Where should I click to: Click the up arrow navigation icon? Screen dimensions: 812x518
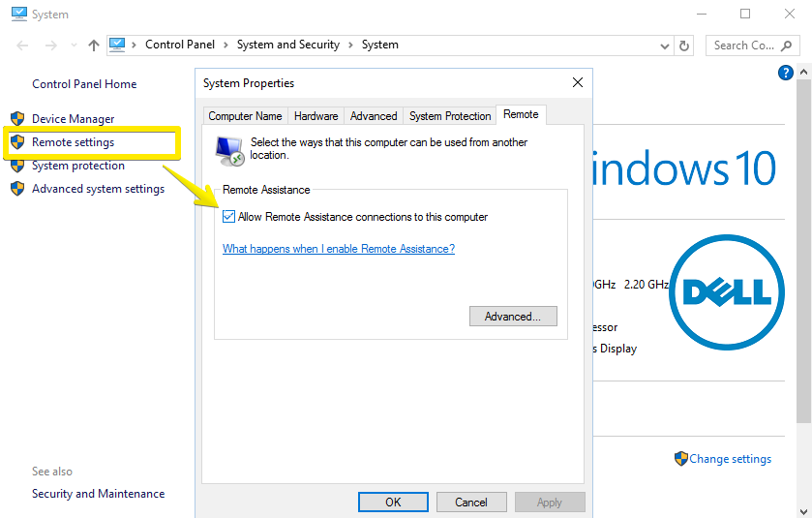point(94,46)
